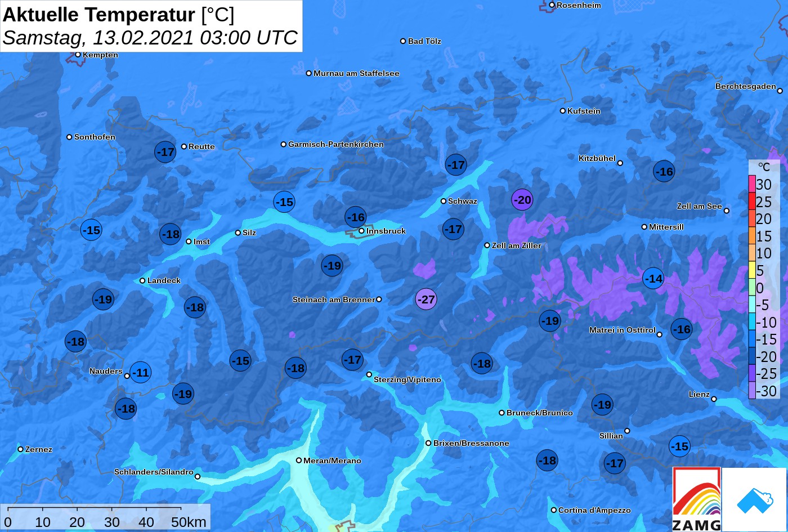This screenshot has height=532, width=788.
Task: Select the -16 marker next to Innsbruck
Action: click(x=356, y=217)
